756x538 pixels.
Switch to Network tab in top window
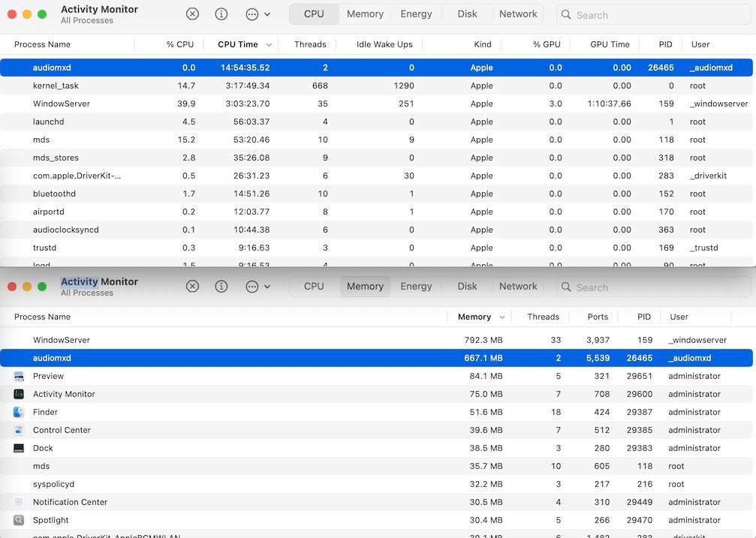point(518,14)
